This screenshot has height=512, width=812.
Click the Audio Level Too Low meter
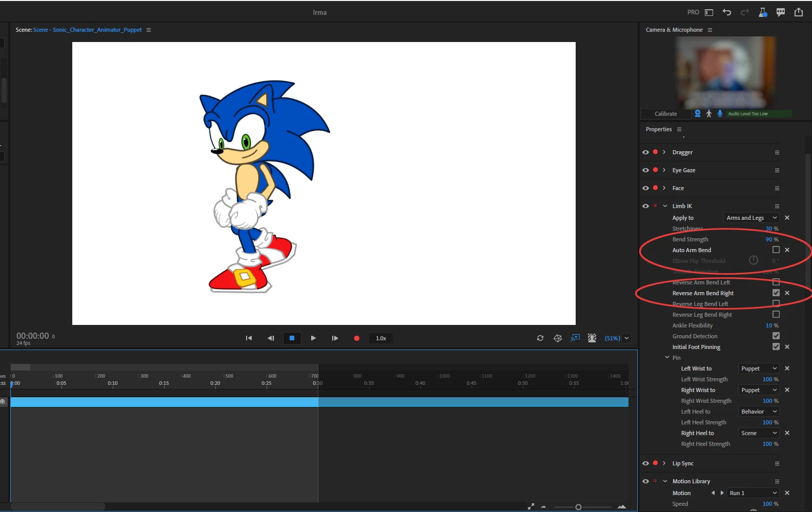pyautogui.click(x=759, y=114)
